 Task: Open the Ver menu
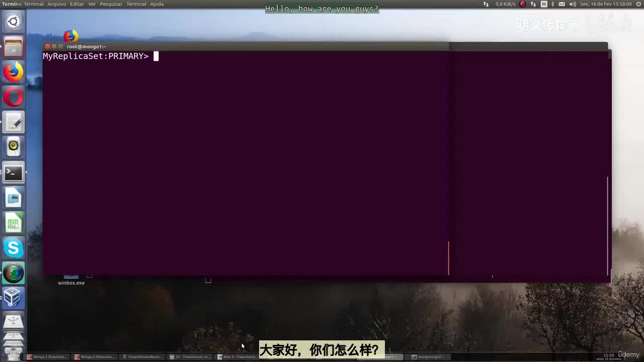(92, 4)
